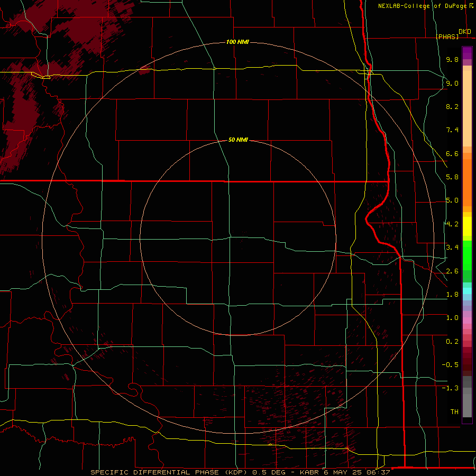Click the 1.8 scale value
The image size is (476, 476).
coord(452,295)
